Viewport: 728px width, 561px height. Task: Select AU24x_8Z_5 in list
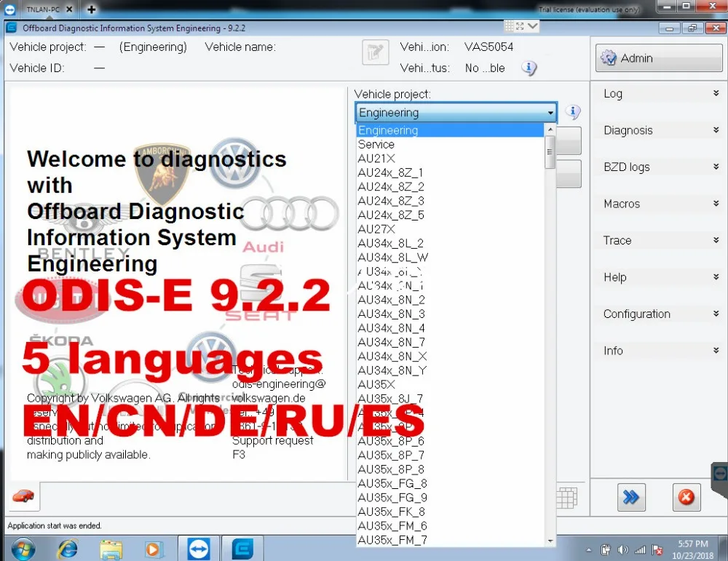click(x=450, y=215)
